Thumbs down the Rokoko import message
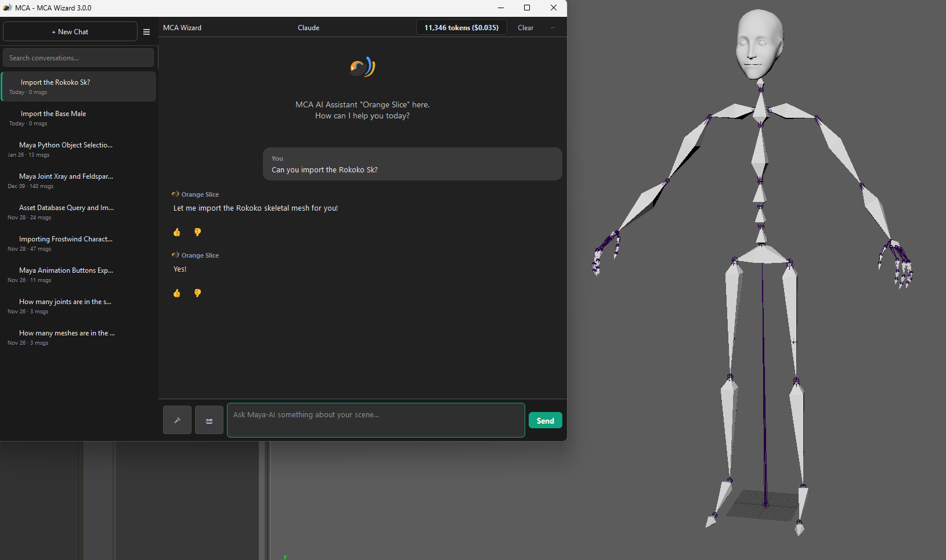 [x=197, y=232]
